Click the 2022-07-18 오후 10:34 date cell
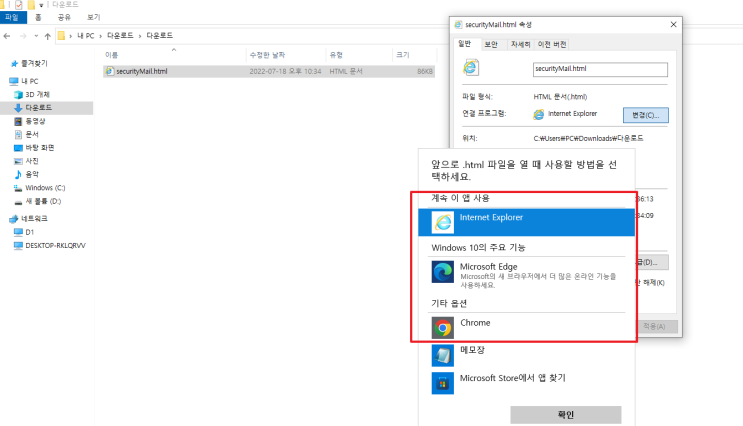This screenshot has width=743, height=426. [285, 72]
